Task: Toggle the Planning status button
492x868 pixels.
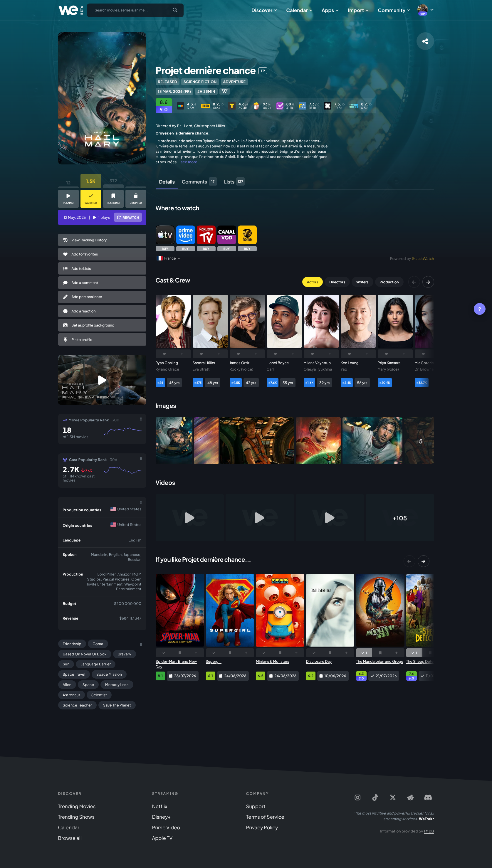Action: (113, 199)
